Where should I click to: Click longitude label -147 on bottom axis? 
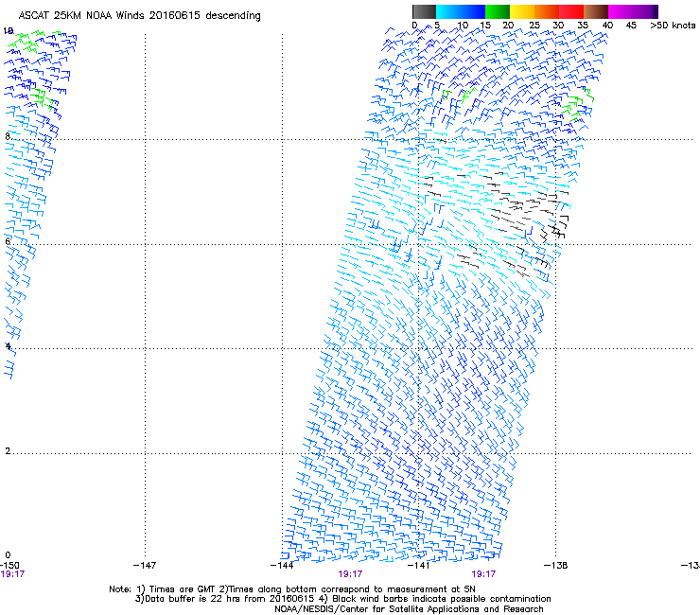click(x=145, y=566)
